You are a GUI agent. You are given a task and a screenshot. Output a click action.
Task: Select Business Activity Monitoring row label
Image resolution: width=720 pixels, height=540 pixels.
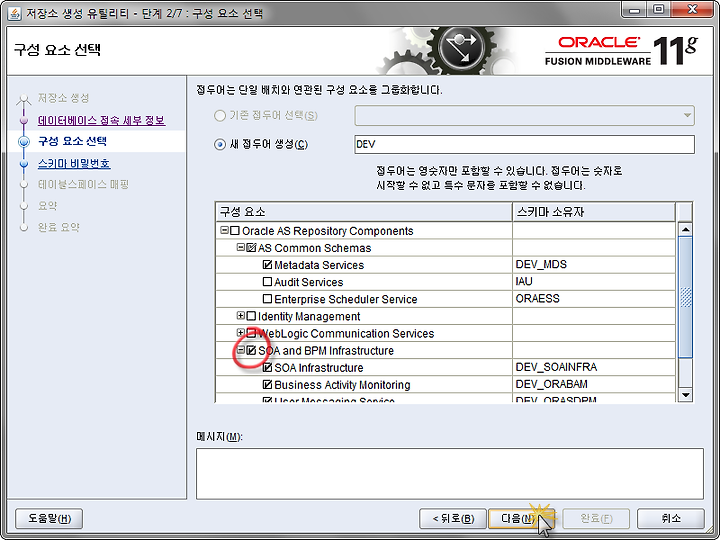click(342, 385)
